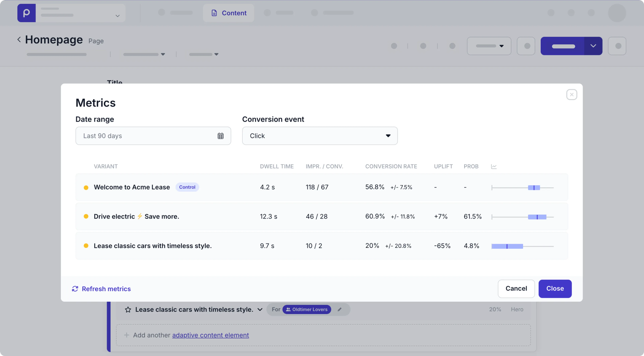Toggle the status dot on Lease classic cars variant
Image resolution: width=644 pixels, height=356 pixels.
87,246
